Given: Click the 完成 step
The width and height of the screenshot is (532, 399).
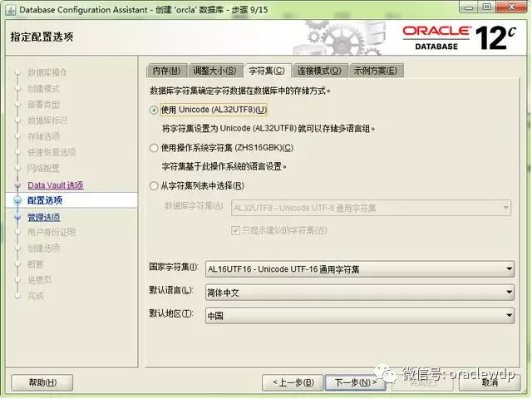Looking at the screenshot, I should [x=35, y=296].
